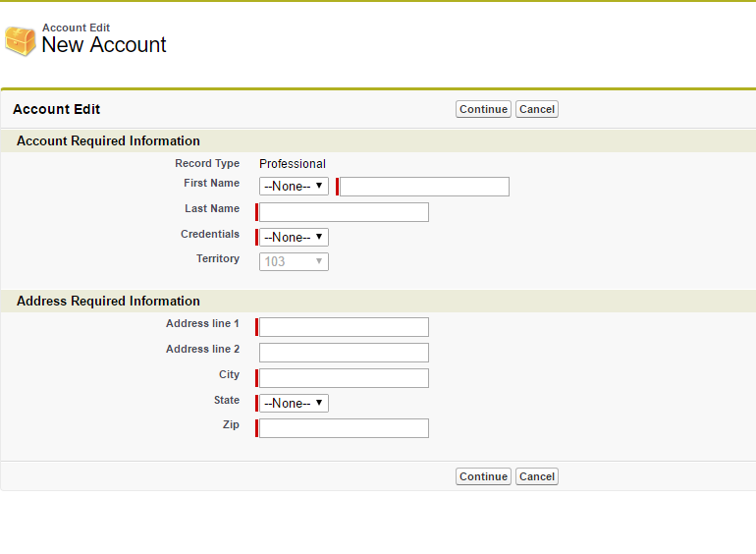
Task: Focus the City text field
Action: (344, 378)
